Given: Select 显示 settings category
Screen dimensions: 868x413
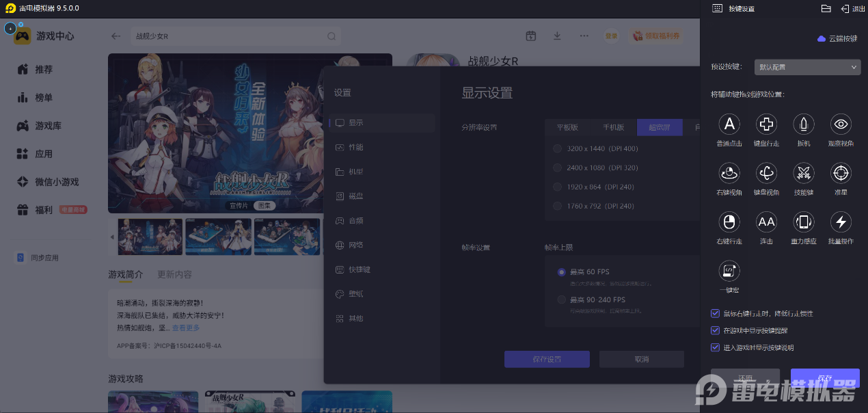Looking at the screenshot, I should (x=381, y=123).
